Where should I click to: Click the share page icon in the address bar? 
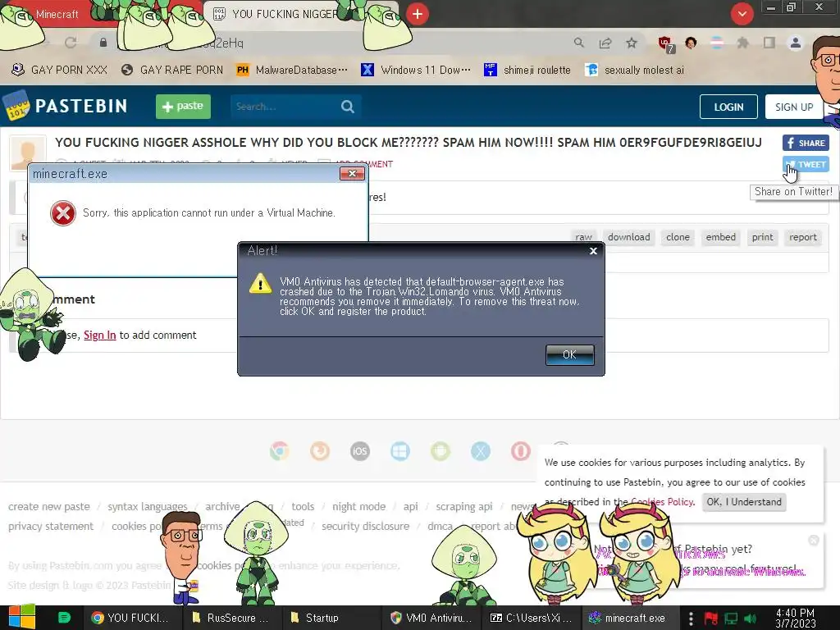[x=605, y=43]
